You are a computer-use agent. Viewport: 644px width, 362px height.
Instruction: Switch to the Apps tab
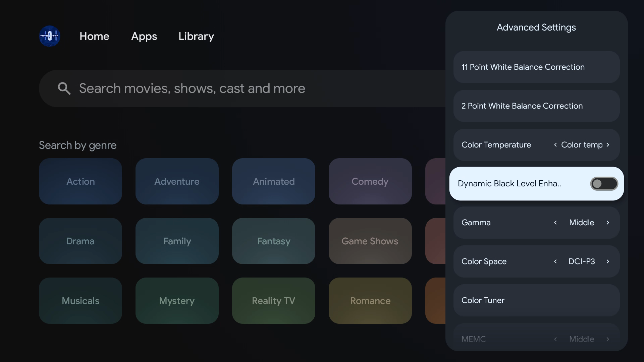(x=144, y=36)
